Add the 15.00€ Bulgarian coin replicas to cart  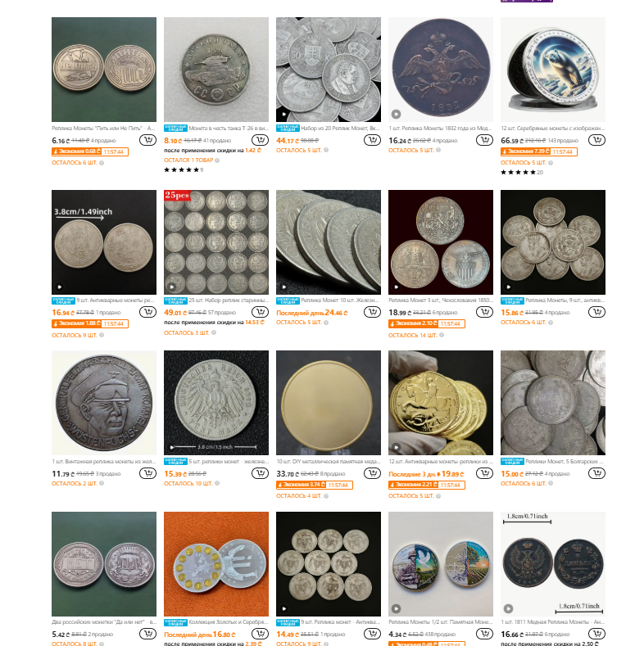pyautogui.click(x=596, y=473)
